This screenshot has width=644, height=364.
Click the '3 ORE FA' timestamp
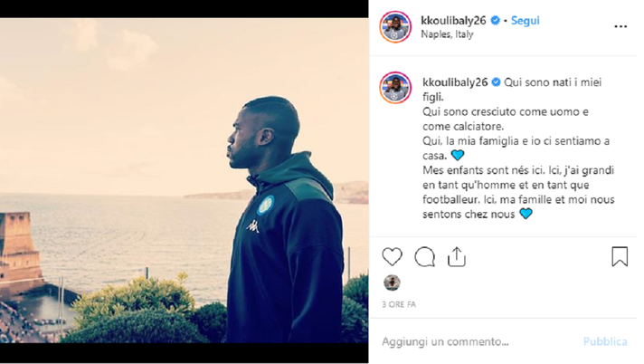pyautogui.click(x=399, y=304)
